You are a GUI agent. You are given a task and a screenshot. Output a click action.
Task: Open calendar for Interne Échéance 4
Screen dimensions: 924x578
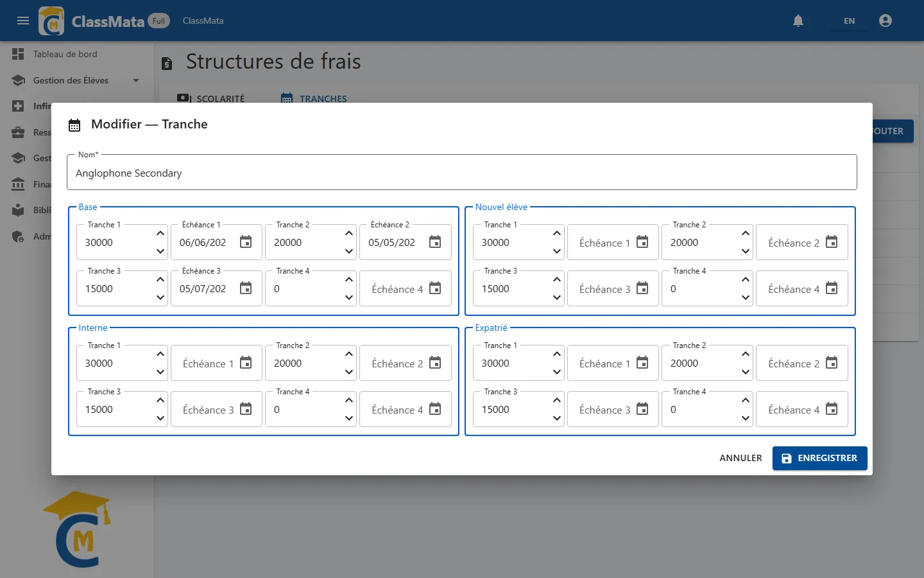[435, 409]
